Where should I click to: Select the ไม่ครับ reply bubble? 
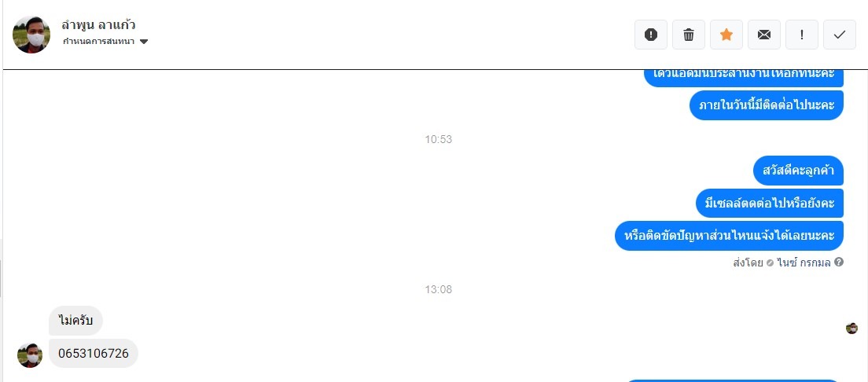coord(75,321)
